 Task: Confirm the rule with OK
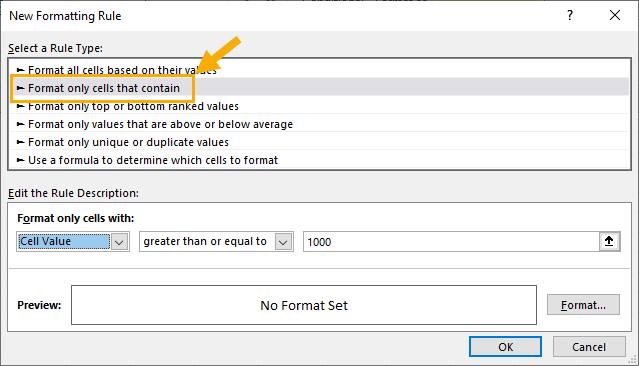pyautogui.click(x=505, y=347)
